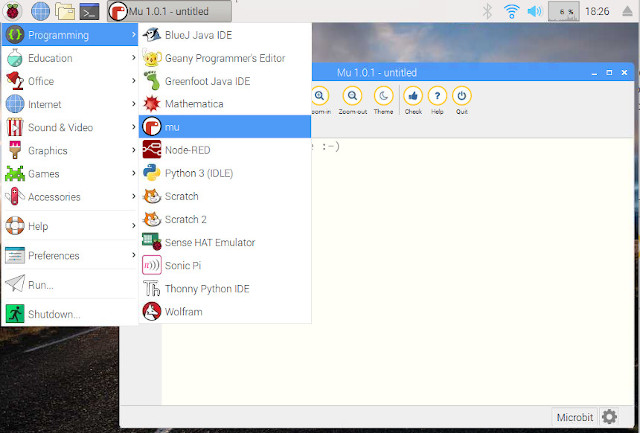Launch mu from the Programming submenu
Screen dimensions: 640x433
point(225,127)
